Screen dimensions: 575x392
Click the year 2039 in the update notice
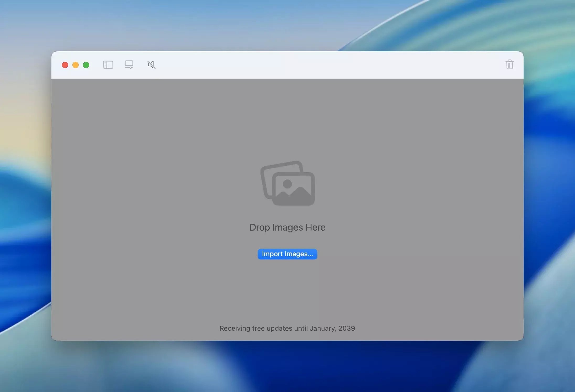pos(347,328)
